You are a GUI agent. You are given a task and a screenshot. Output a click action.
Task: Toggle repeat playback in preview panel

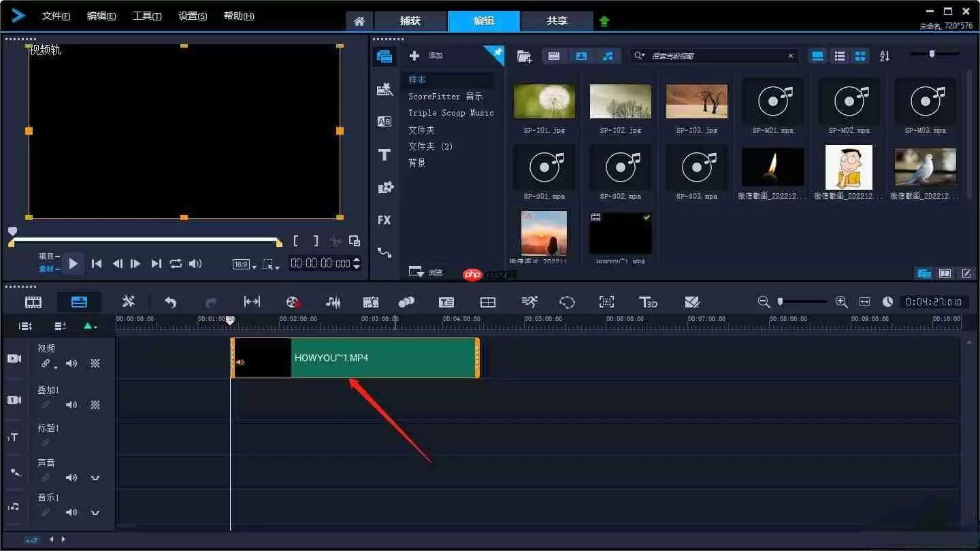(x=176, y=264)
